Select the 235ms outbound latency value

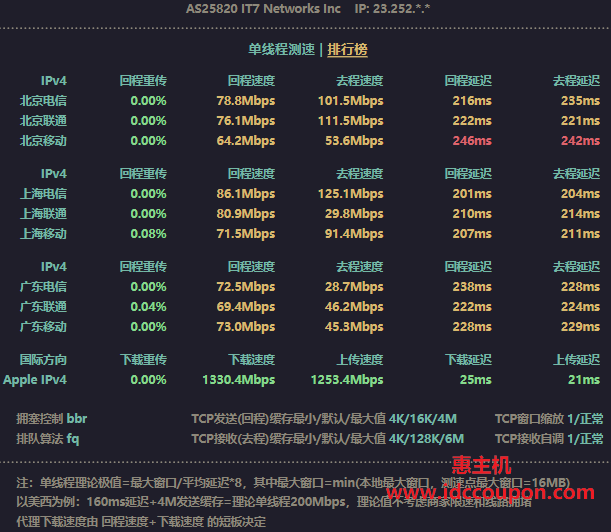coord(580,101)
